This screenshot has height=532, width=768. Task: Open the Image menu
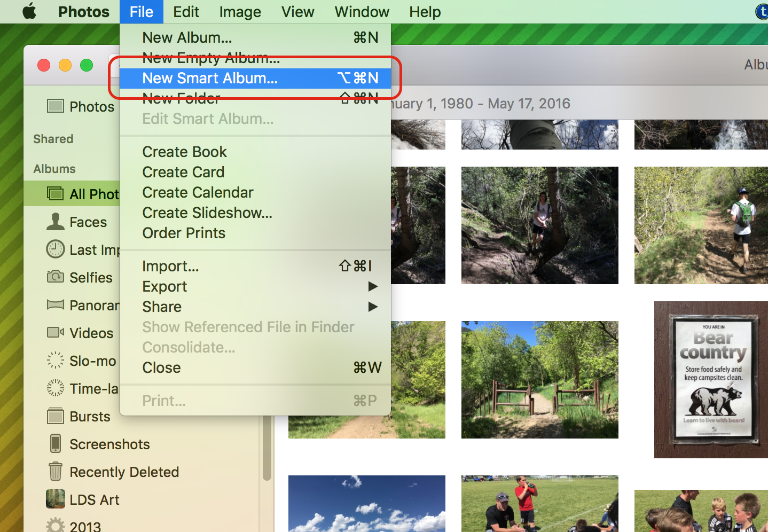click(240, 12)
